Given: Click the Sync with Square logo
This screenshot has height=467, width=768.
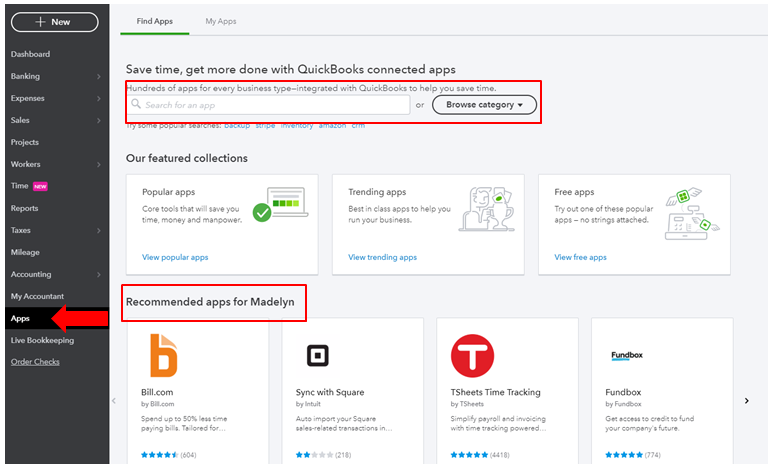Looking at the screenshot, I should point(318,355).
